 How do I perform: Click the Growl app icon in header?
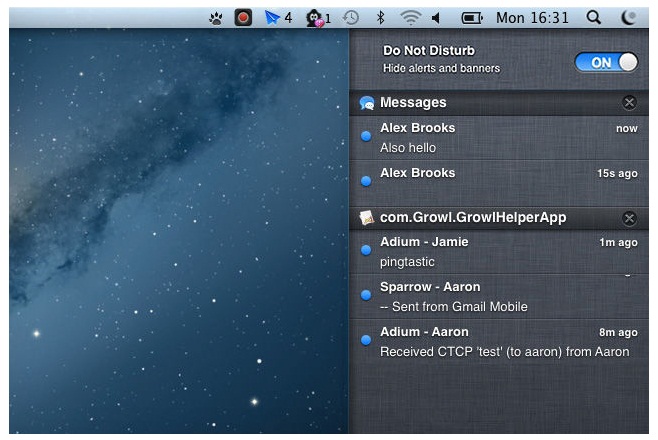[367, 218]
